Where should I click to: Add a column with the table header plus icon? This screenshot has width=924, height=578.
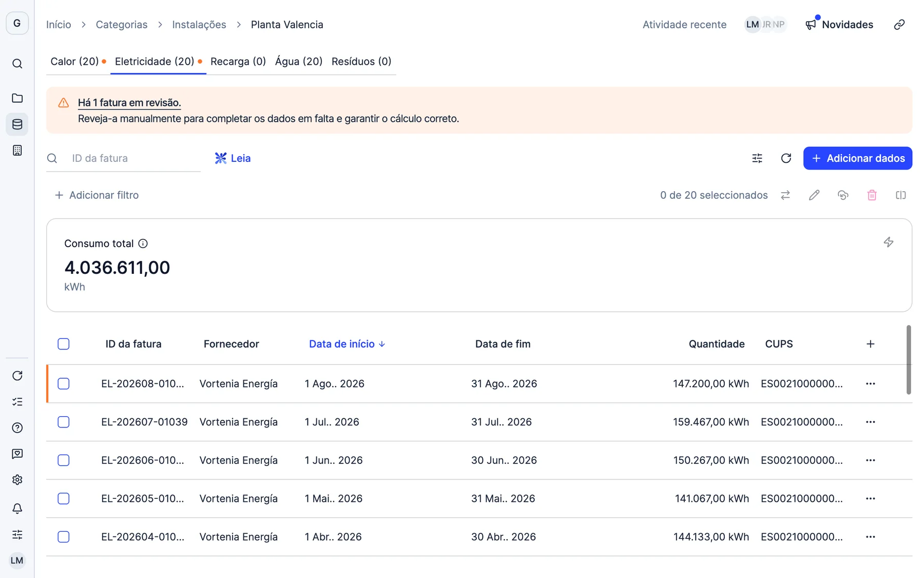[870, 344]
